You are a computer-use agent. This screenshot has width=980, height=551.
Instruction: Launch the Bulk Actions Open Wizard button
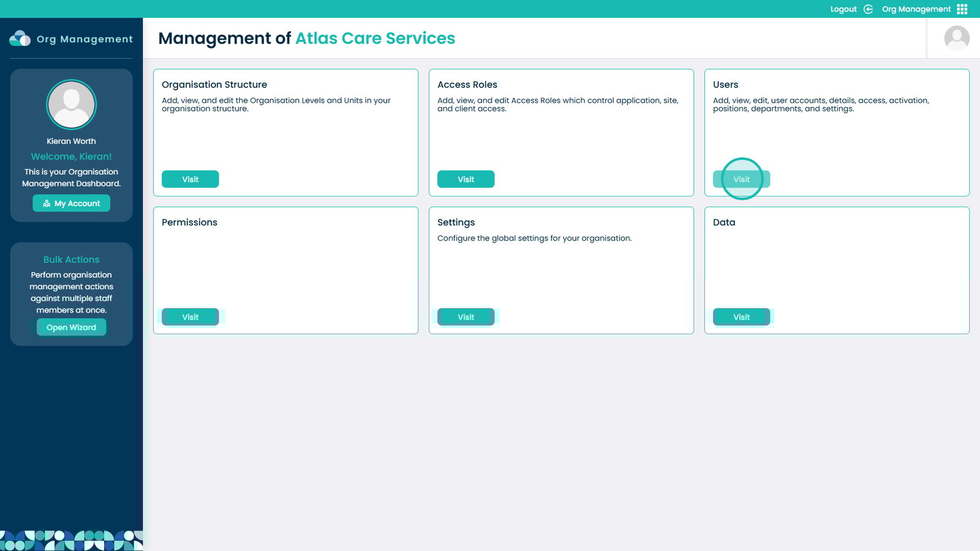point(71,328)
